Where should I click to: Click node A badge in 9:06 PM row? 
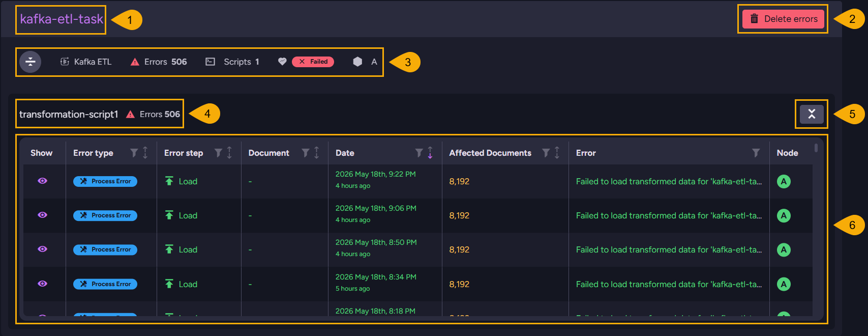click(x=784, y=215)
